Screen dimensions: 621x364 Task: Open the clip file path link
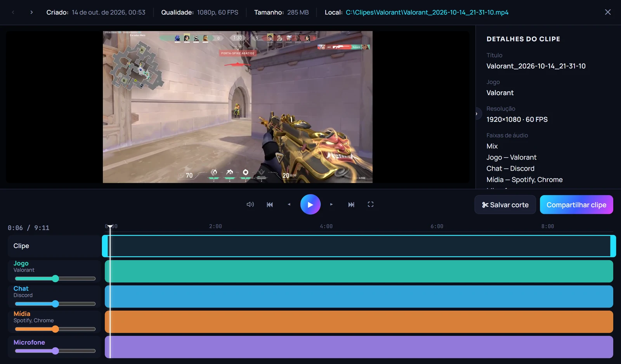pyautogui.click(x=427, y=12)
